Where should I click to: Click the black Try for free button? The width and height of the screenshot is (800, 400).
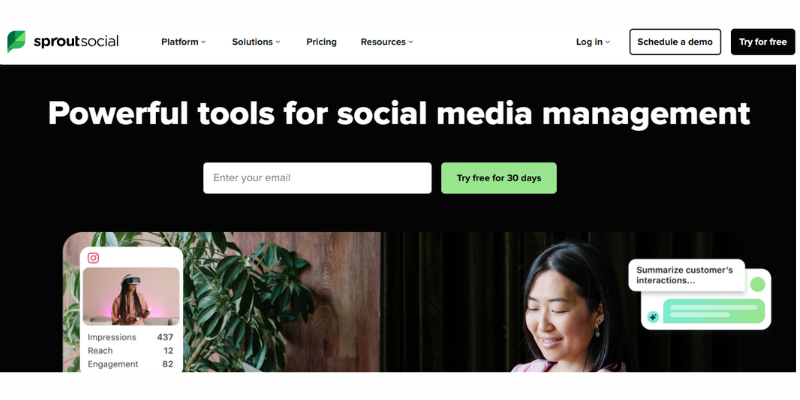[763, 42]
